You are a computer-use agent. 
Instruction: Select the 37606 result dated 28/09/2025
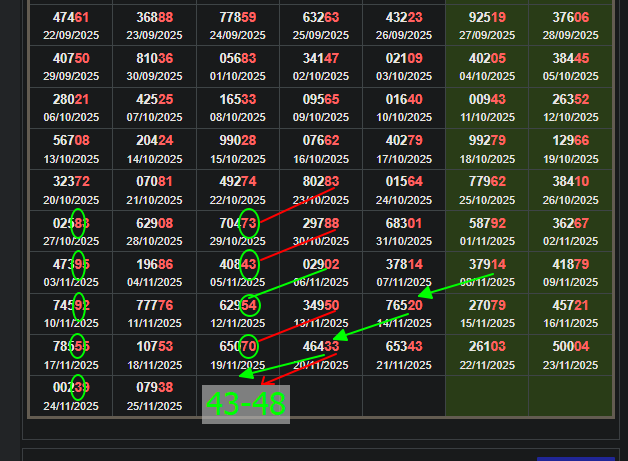pyautogui.click(x=570, y=26)
